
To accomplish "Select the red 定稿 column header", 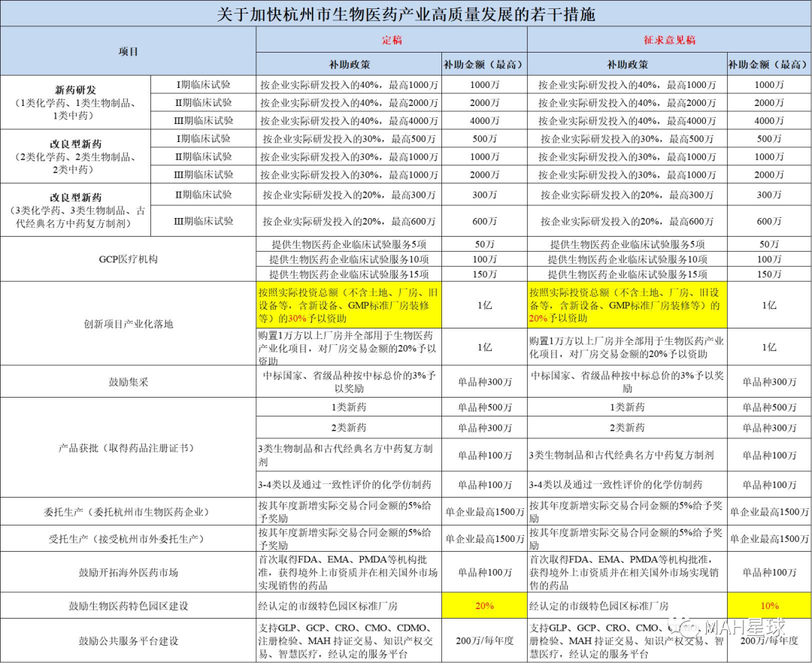I will tap(392, 40).
